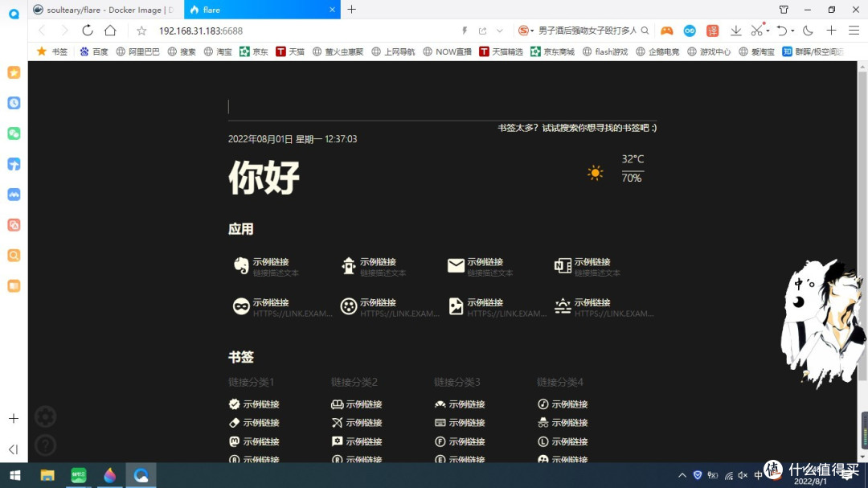Open the Mastodon icon bookmark in 链接分类1
This screenshot has width=868, height=488.
click(x=254, y=441)
